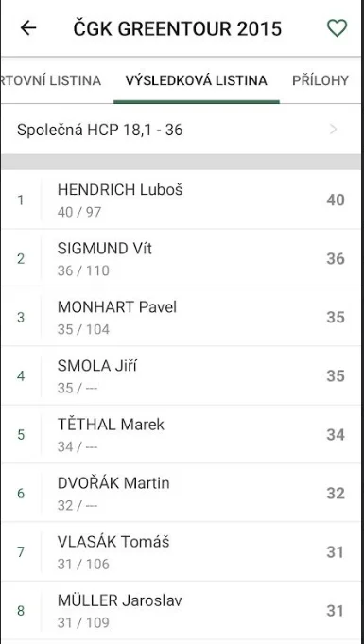Image resolution: width=364 pixels, height=644 pixels.
Task: Open DVOŘÁK Martin result details
Action: (x=180, y=494)
